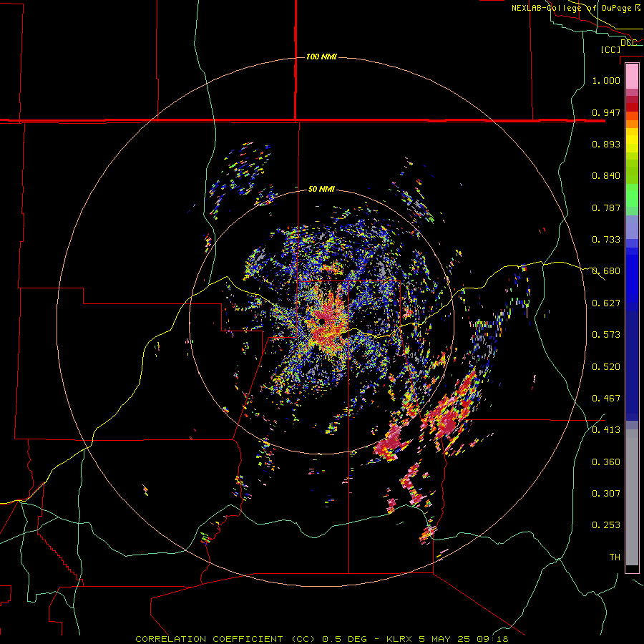Pick the light pink segment topping the color bar
This screenshot has width=644, height=644.
[632, 77]
